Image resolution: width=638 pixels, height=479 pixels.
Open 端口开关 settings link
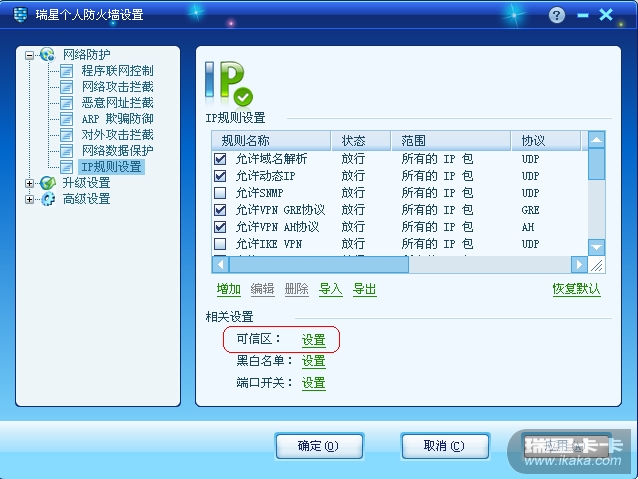[x=313, y=383]
